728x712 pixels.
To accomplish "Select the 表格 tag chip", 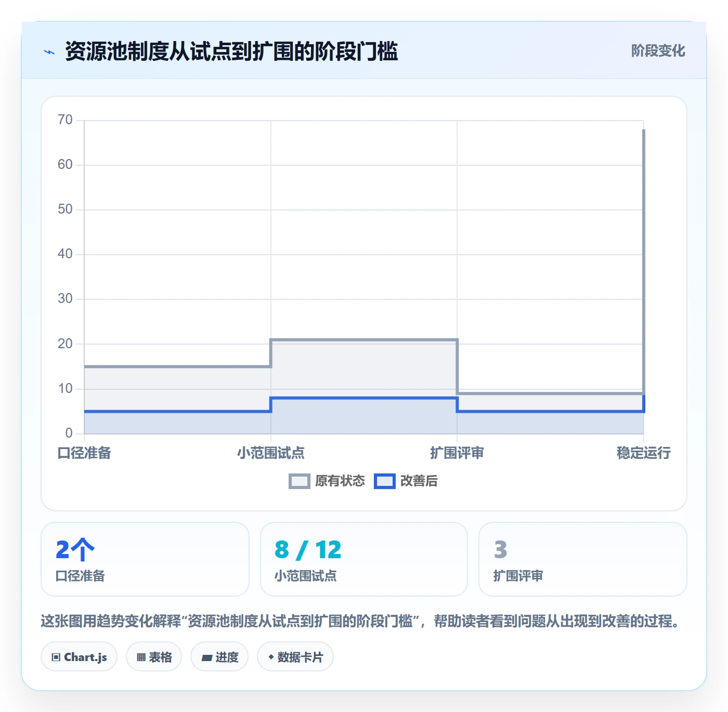I will 154,657.
